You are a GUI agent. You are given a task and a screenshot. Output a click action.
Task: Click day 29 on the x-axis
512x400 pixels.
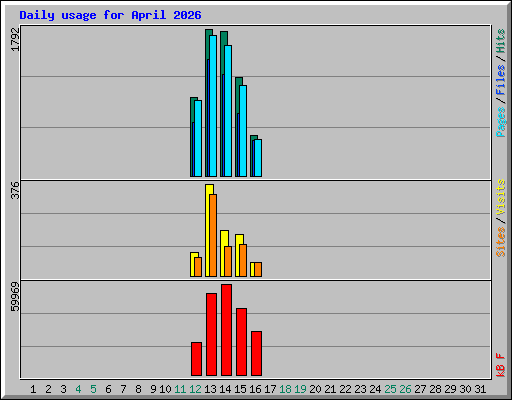pos(450,389)
